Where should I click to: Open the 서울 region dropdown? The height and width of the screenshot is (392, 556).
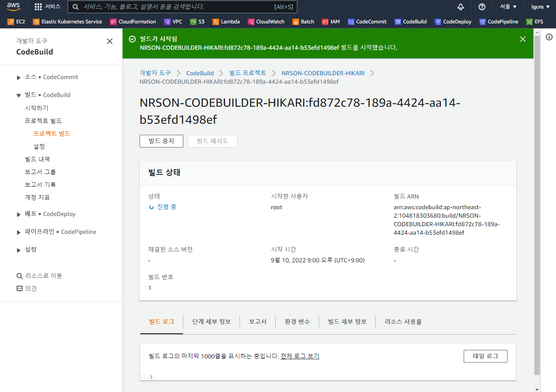508,7
